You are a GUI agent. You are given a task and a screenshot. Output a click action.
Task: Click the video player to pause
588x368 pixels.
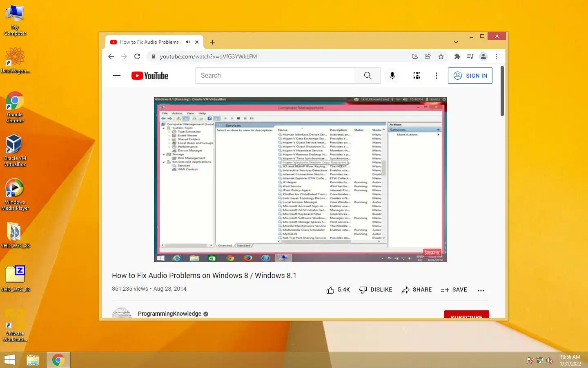click(301, 180)
